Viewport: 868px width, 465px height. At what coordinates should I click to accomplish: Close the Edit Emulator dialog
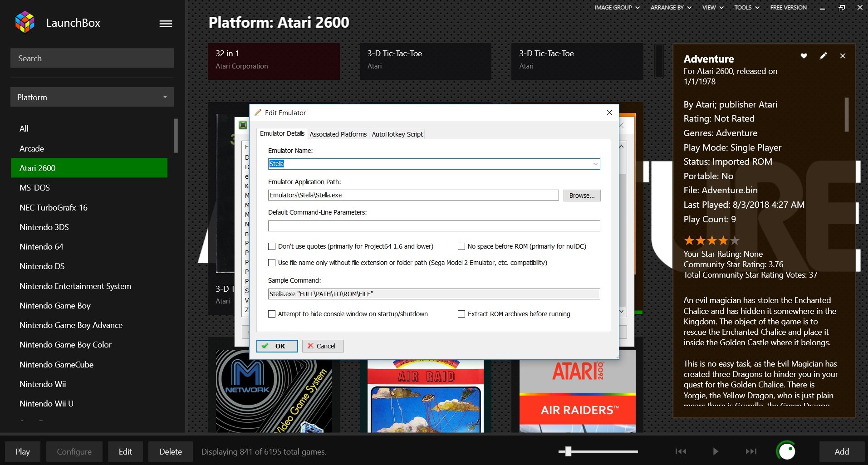click(609, 113)
